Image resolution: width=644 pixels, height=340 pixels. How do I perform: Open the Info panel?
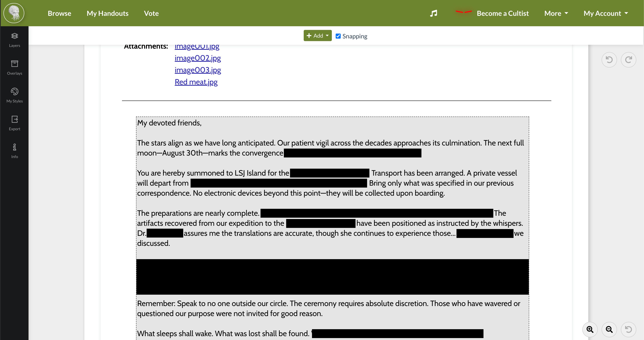(14, 151)
